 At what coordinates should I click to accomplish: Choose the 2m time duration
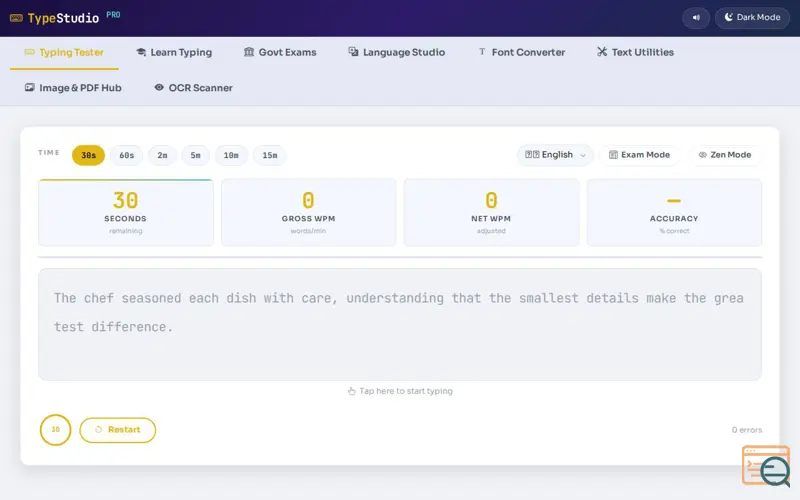click(162, 155)
